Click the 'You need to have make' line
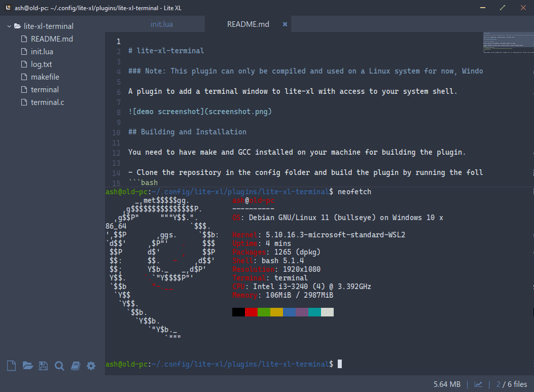534x392 pixels. click(x=297, y=152)
